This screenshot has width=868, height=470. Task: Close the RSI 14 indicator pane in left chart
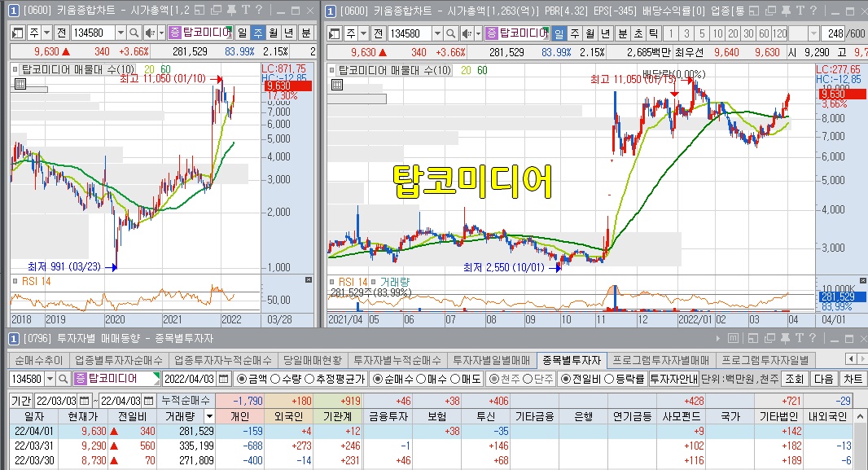(x=309, y=280)
